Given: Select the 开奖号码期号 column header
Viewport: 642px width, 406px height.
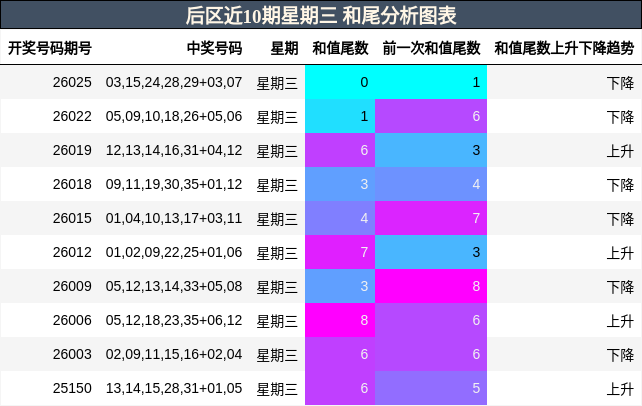Looking at the screenshot, I should point(50,48).
